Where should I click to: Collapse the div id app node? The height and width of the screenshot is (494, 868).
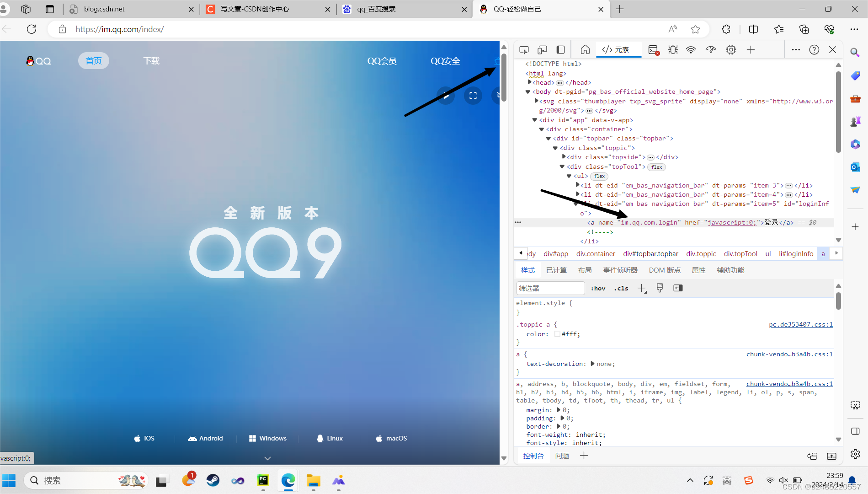pos(535,120)
